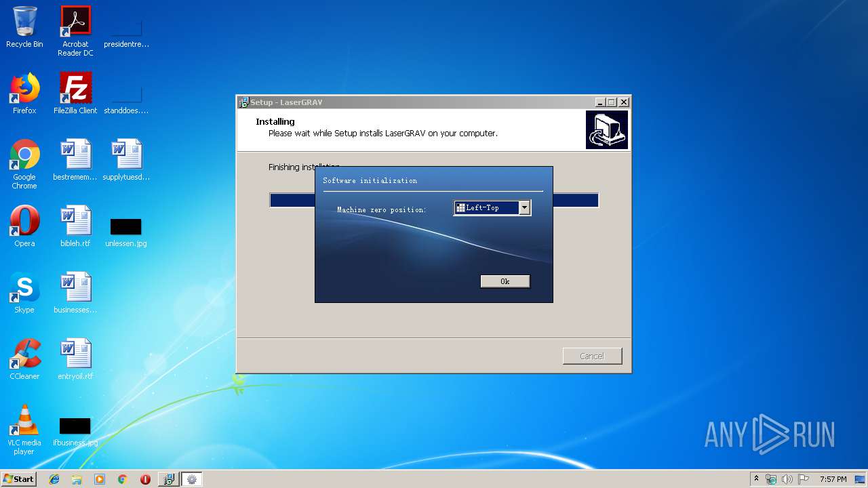
Task: Select the supplytuesd Word document icon
Action: click(x=126, y=159)
